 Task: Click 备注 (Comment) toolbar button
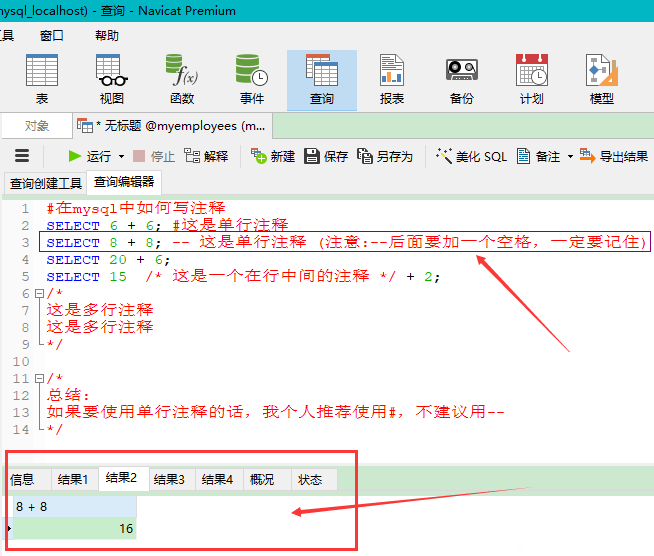tap(538, 156)
